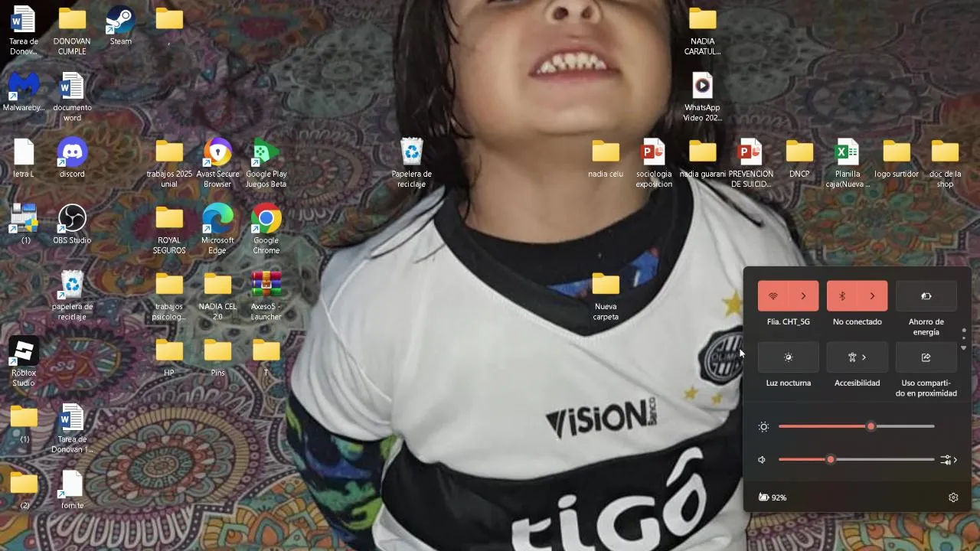The width and height of the screenshot is (980, 551).
Task: Launch OBS Studio from the desktop
Action: [72, 225]
